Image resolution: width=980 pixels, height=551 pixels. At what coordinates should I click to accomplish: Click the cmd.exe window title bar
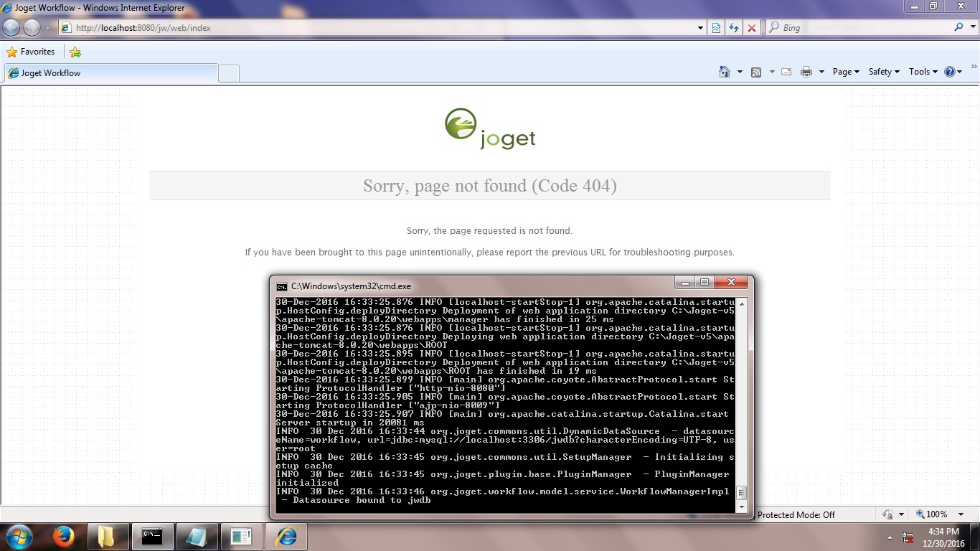coord(473,286)
